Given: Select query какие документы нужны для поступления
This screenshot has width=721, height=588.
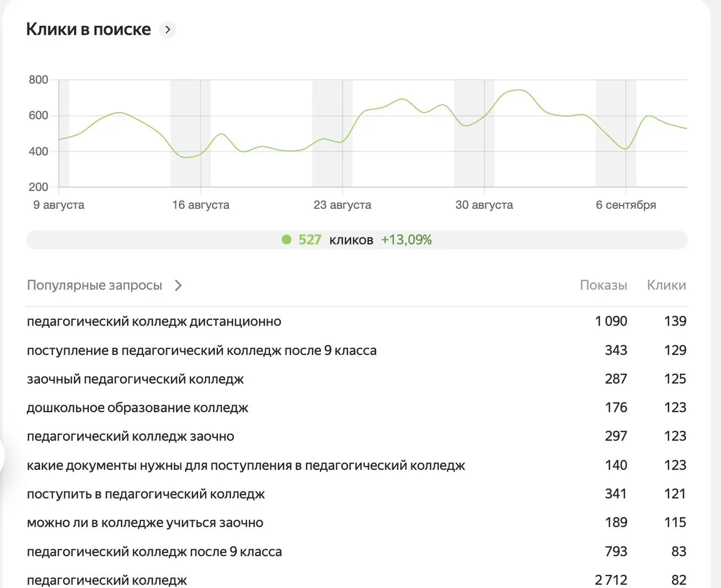Looking at the screenshot, I should coord(246,466).
